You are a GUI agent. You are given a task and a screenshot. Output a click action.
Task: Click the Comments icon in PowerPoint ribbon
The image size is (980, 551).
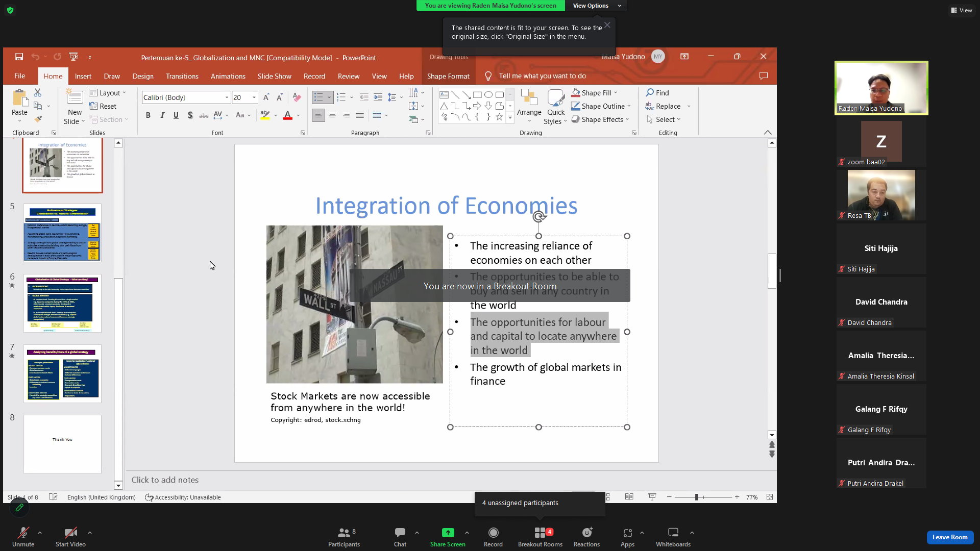[764, 76]
